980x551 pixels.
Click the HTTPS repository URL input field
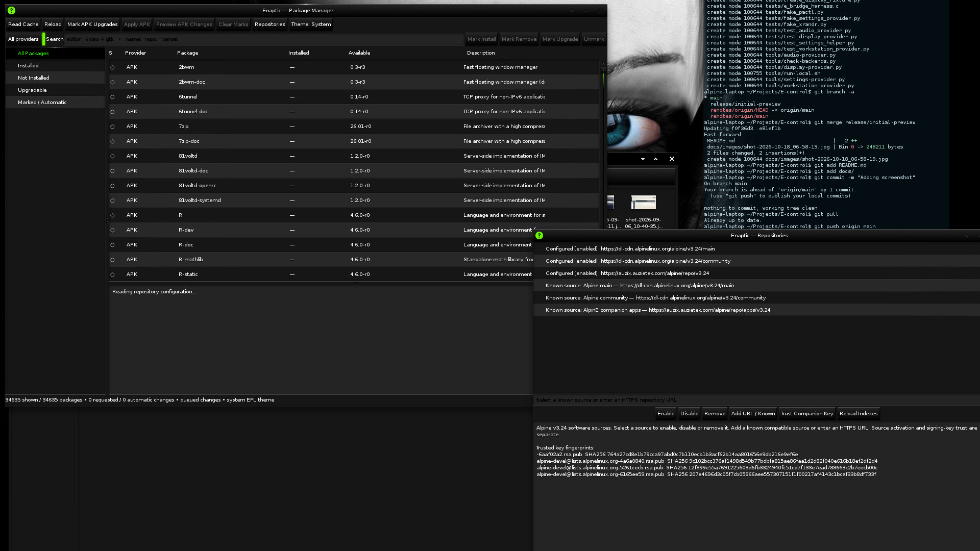click(x=756, y=400)
